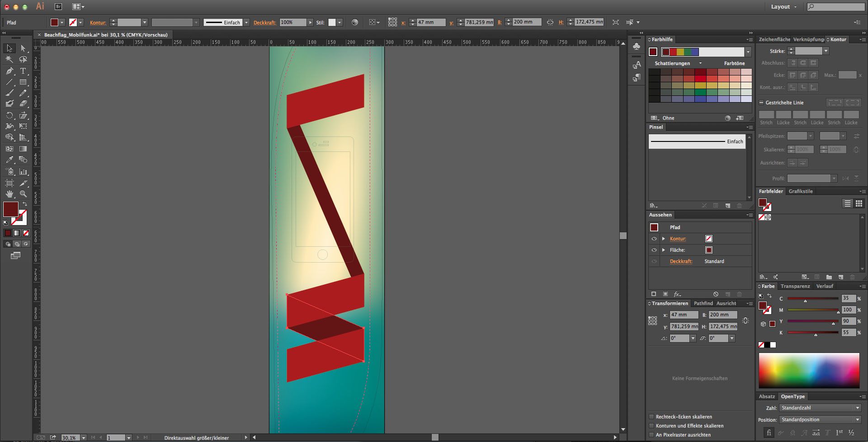The image size is (868, 442).
Task: Click the Deckkraft link in control bar
Action: click(x=264, y=23)
